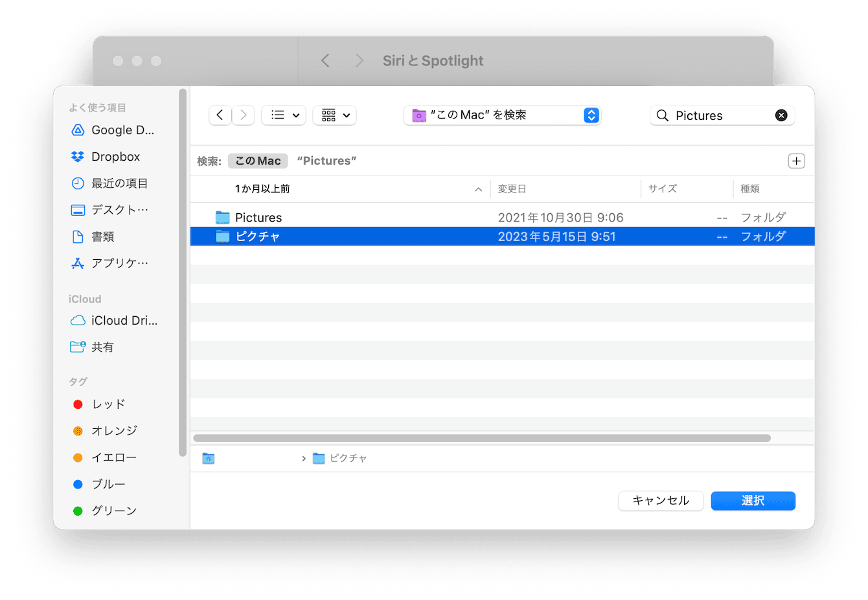Screen dimensions: 868x600
Task: Click the 1か月以上前 column header
Action: point(262,189)
